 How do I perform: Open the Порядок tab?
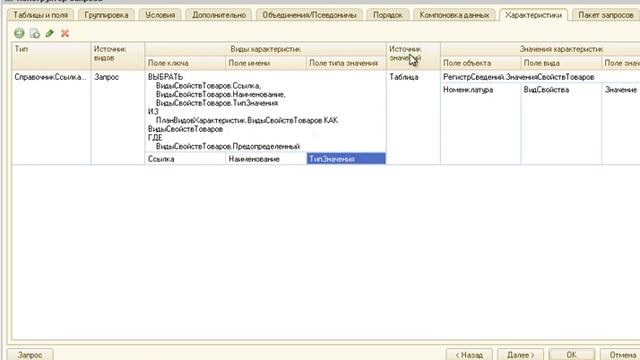(388, 15)
